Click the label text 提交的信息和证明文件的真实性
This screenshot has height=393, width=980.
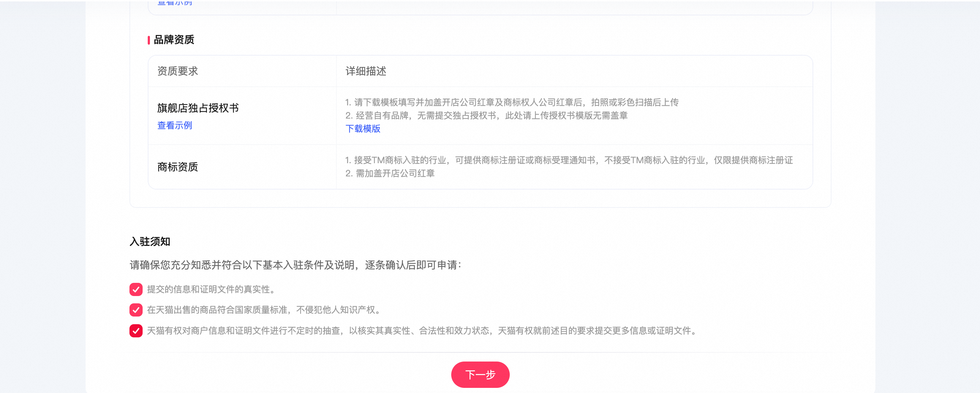[x=211, y=289]
